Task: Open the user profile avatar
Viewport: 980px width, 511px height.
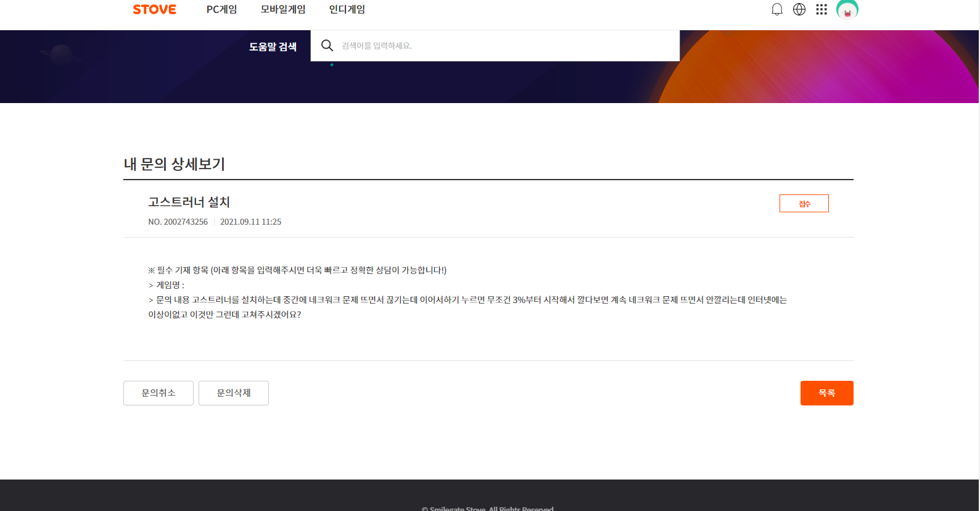Action: 847,9
